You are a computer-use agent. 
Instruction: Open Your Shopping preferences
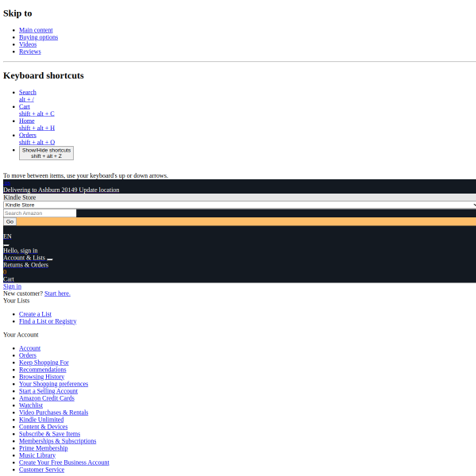tap(54, 384)
